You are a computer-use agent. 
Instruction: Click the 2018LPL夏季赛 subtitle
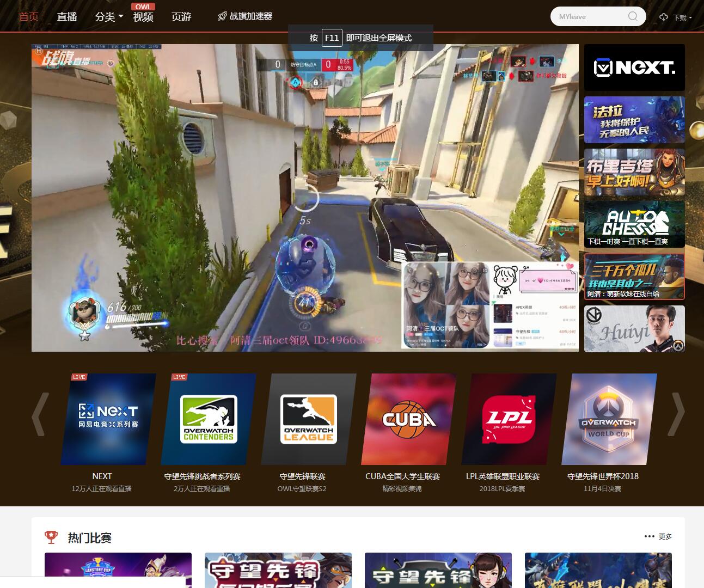click(x=503, y=489)
